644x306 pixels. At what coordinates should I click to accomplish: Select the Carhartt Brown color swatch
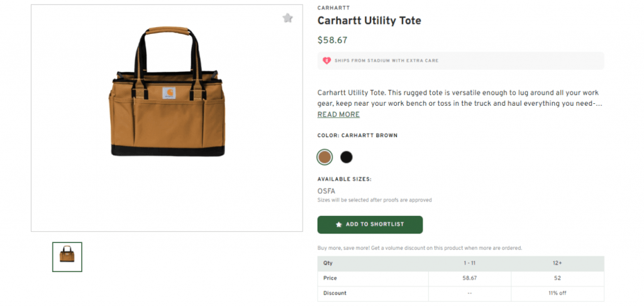(x=325, y=157)
